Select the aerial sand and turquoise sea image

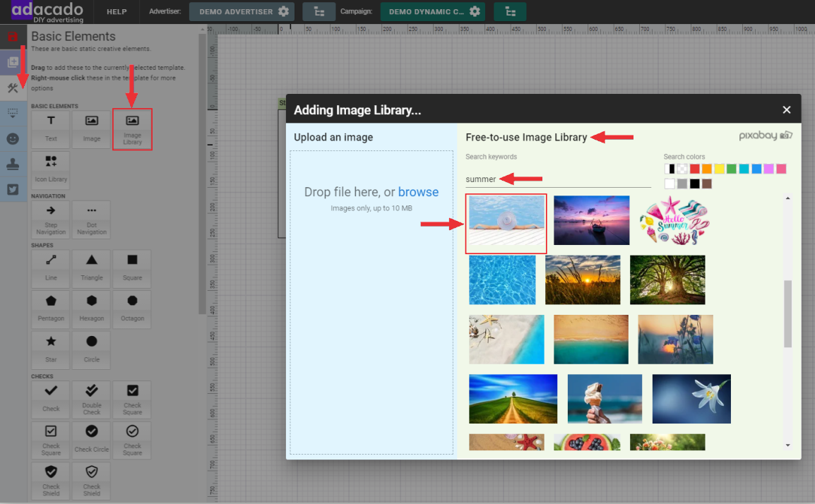591,340
